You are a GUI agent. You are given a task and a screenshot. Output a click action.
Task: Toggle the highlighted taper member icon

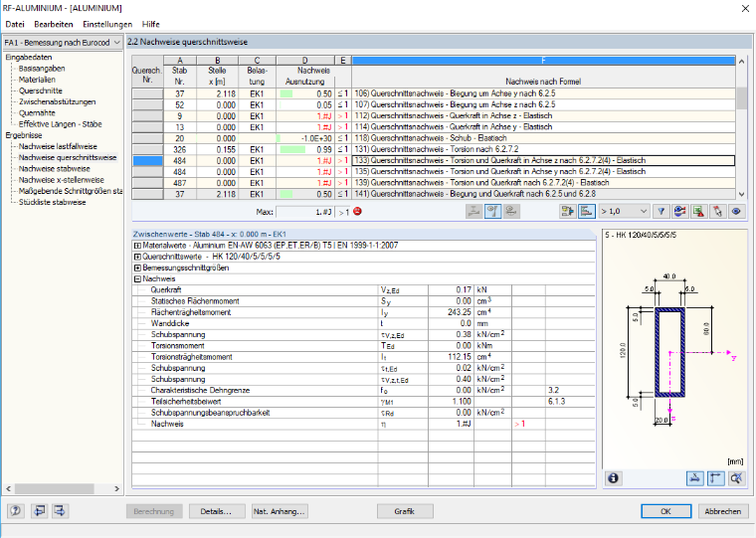pyautogui.click(x=492, y=211)
